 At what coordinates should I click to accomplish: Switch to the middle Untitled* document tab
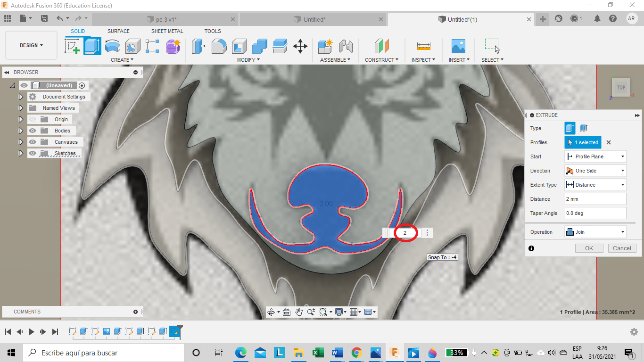[313, 19]
